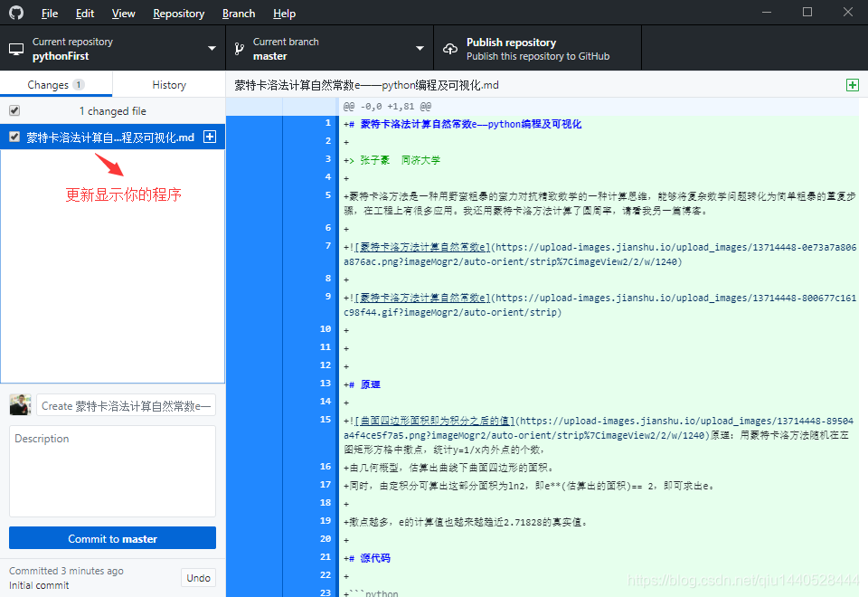
Task: Uncheck the 蒙特卡洛法 .md file checkbox
Action: [x=14, y=137]
